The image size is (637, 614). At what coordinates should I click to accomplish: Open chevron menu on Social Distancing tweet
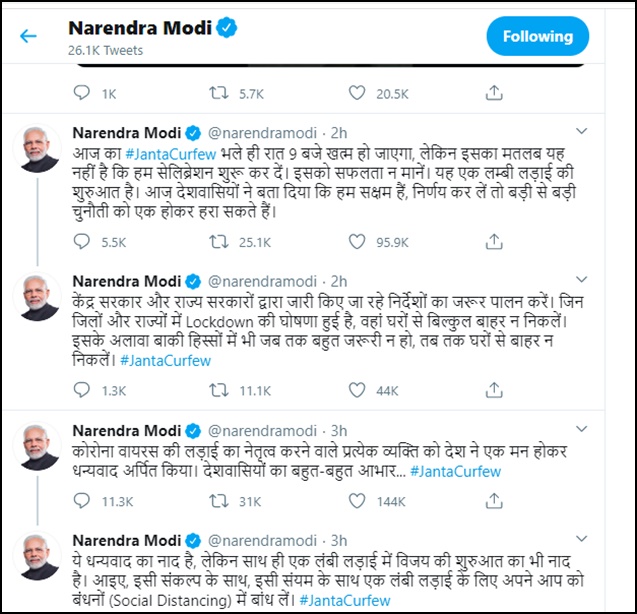pyautogui.click(x=582, y=539)
